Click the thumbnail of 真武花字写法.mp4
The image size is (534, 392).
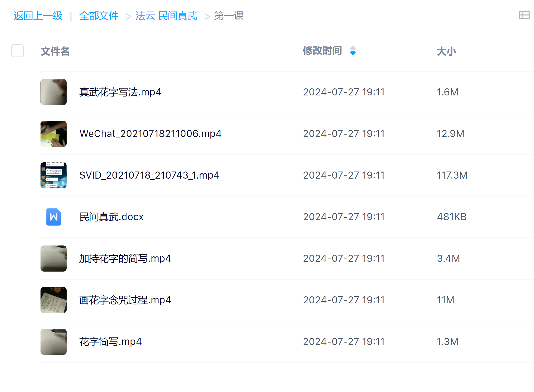click(54, 92)
